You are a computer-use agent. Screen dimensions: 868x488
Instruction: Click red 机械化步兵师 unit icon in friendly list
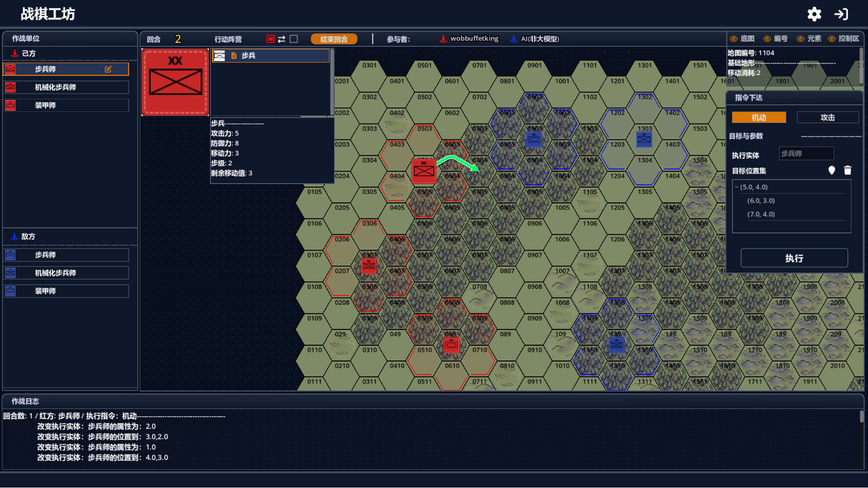coord(10,87)
